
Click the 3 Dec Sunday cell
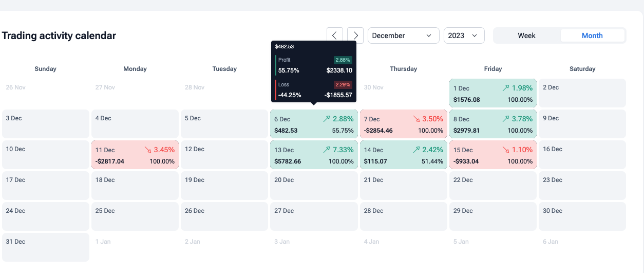click(46, 124)
